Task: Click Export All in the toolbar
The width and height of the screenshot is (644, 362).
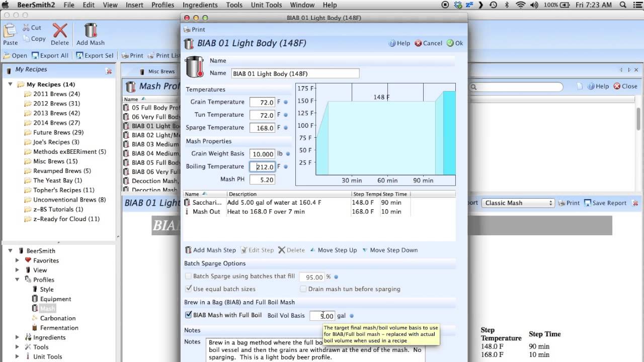Action: pyautogui.click(x=50, y=56)
